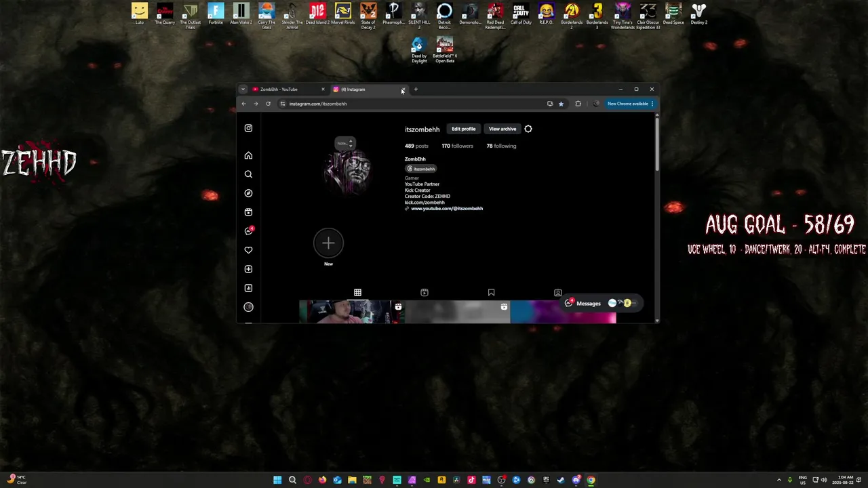Open Marvel Rivals desktop shortcut
Viewport: 868px width, 488px height.
(x=343, y=14)
